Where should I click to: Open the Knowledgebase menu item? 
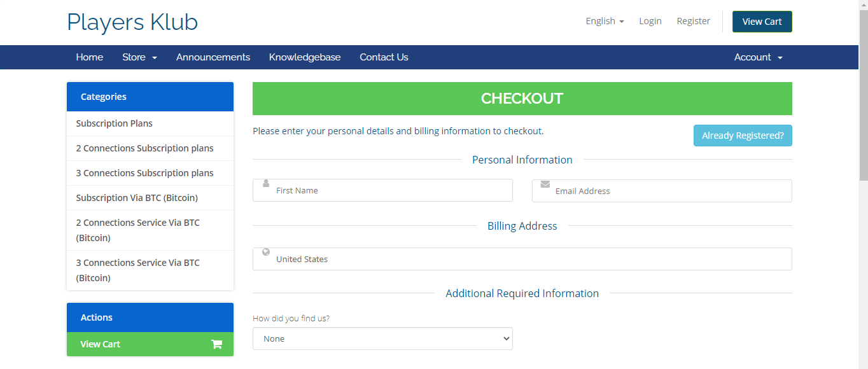[305, 57]
